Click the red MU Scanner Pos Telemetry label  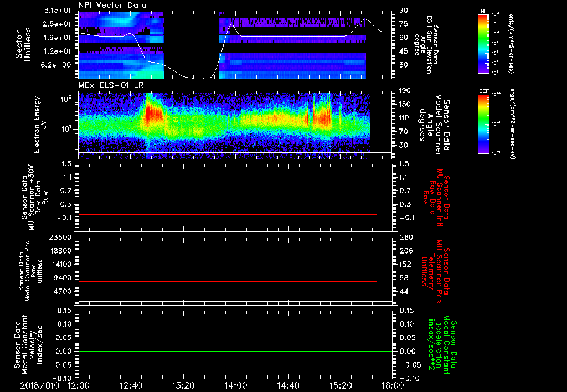coord(435,271)
